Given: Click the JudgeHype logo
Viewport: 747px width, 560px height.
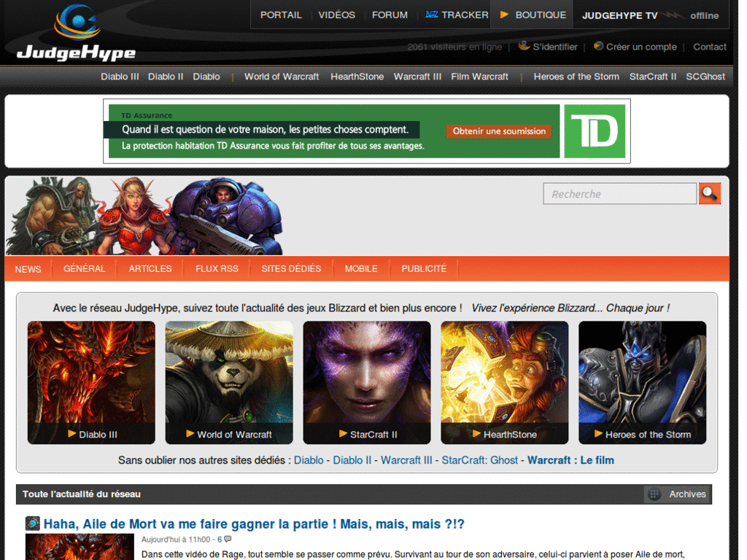Looking at the screenshot, I should [x=76, y=32].
